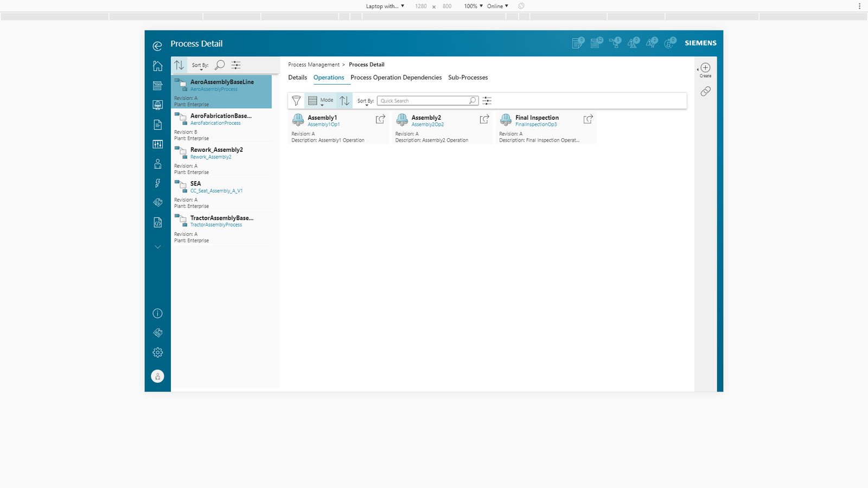
Task: Open the lightning bolt sidebar icon
Action: (x=158, y=183)
